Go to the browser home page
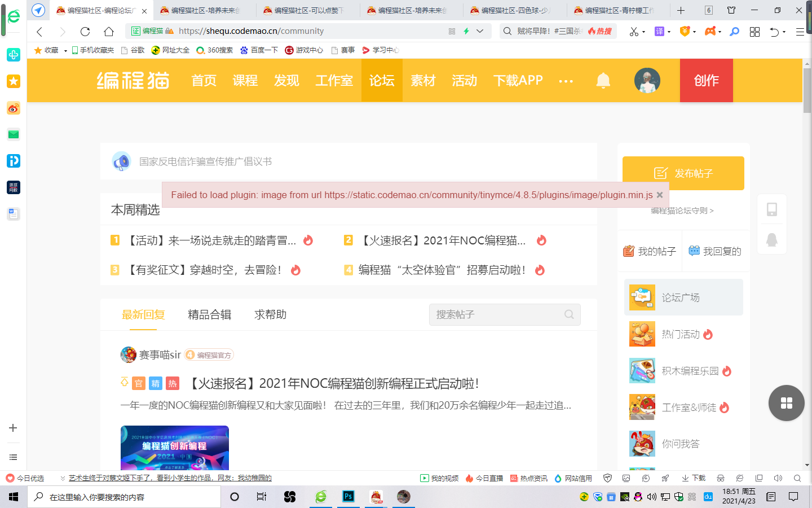 tap(109, 32)
